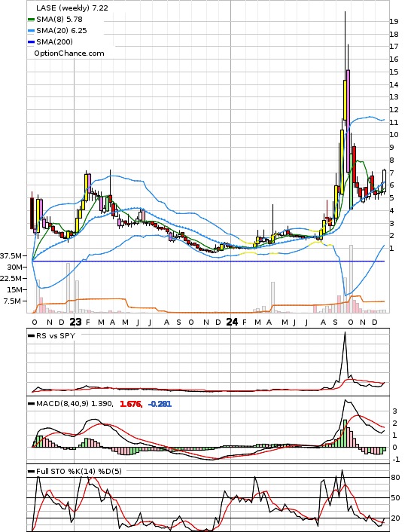Click the 37.5M volume axis label
This screenshot has height=532, width=420.
(11, 255)
